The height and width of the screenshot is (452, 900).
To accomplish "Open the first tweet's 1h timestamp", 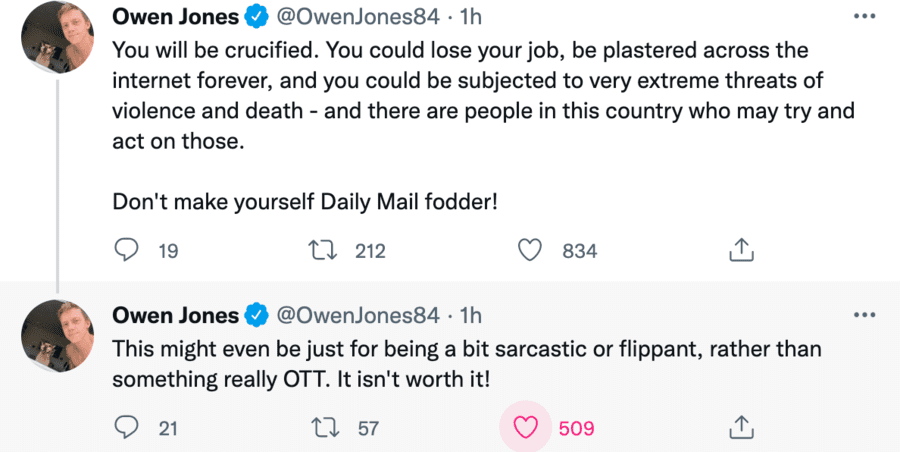I will click(x=470, y=17).
